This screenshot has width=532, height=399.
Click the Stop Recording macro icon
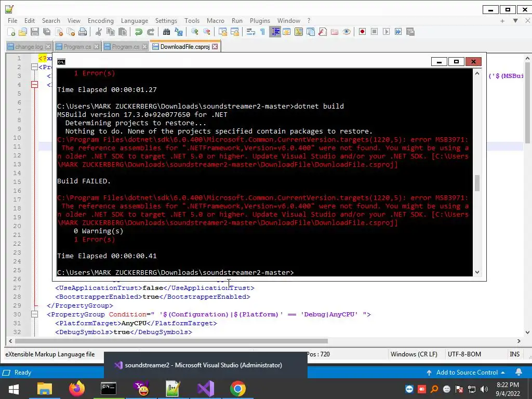(x=374, y=32)
